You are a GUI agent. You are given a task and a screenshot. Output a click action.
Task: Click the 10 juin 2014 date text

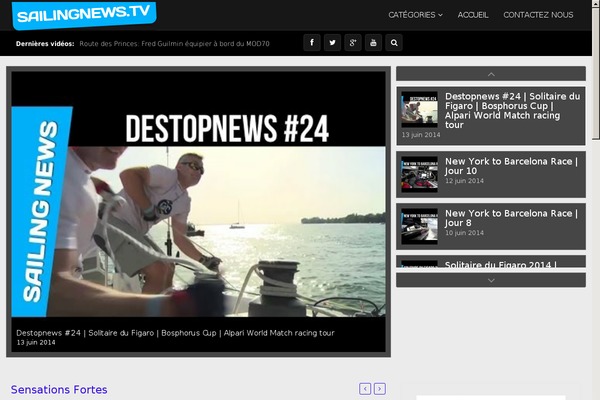point(464,233)
